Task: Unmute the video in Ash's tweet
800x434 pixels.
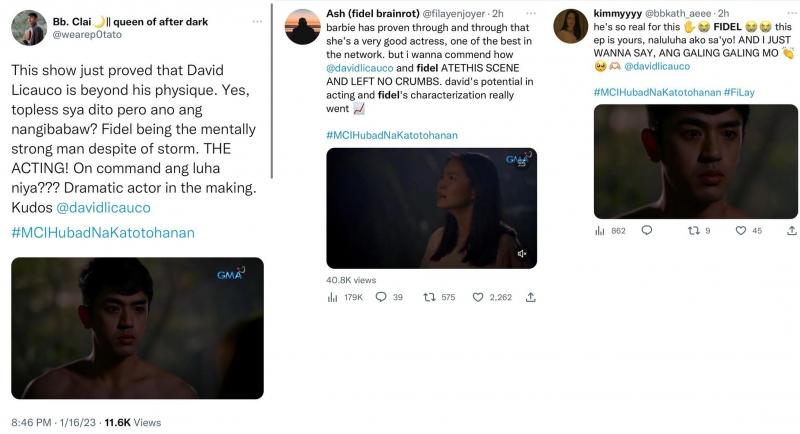Action: pyautogui.click(x=522, y=254)
